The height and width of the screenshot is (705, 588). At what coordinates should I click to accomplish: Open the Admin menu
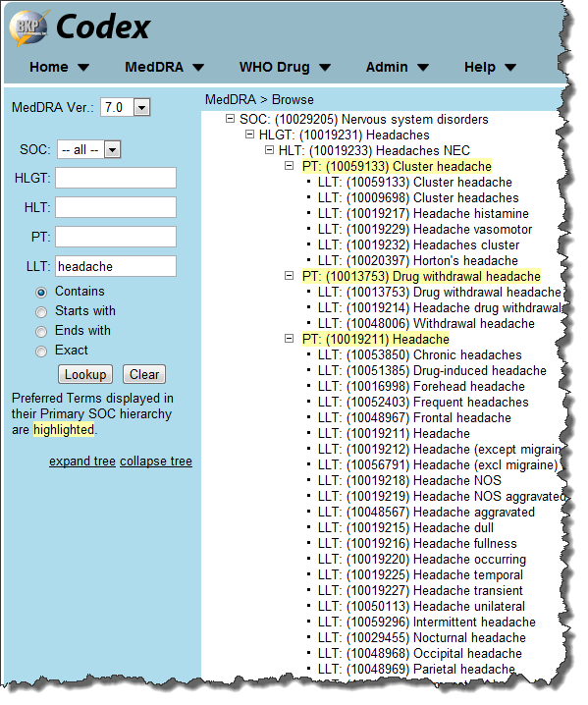tap(397, 67)
